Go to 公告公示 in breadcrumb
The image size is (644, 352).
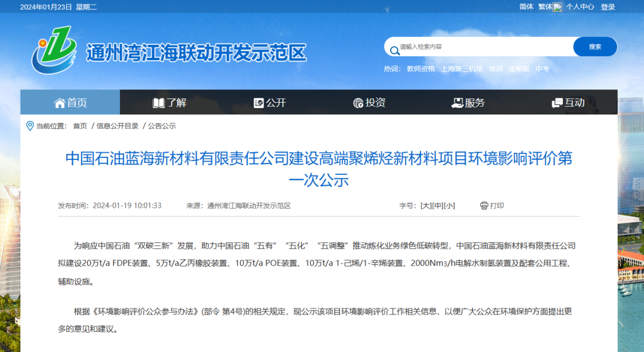pyautogui.click(x=162, y=126)
